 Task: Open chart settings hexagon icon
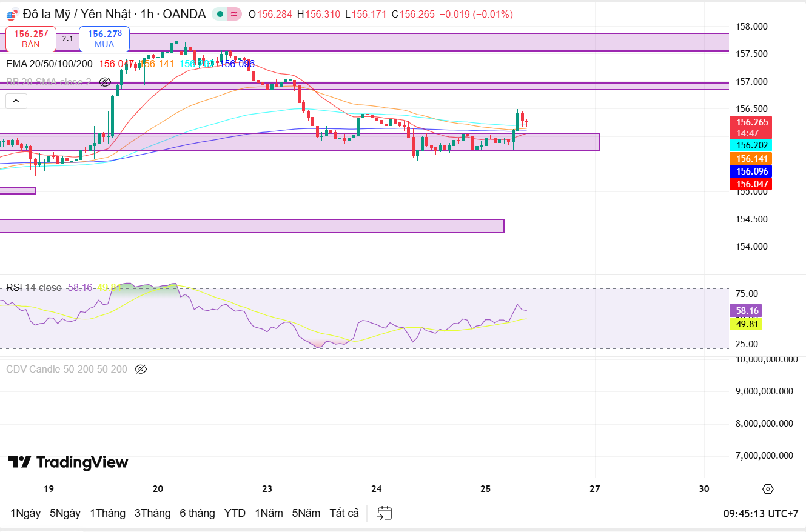pyautogui.click(x=768, y=489)
